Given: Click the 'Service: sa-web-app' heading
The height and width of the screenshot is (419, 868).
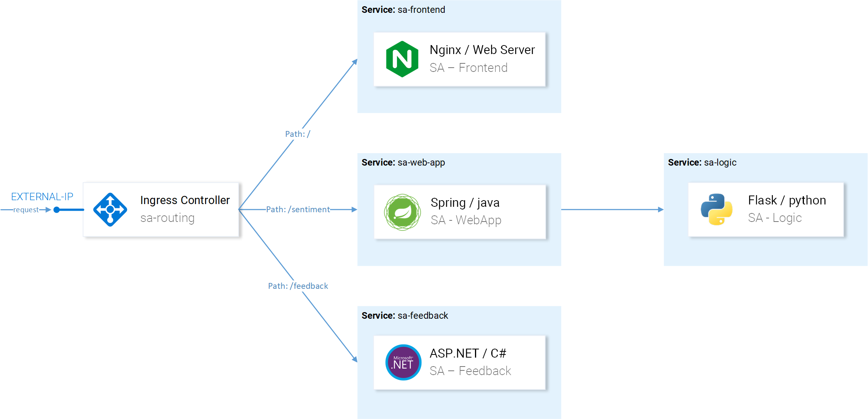Looking at the screenshot, I should click(x=403, y=162).
